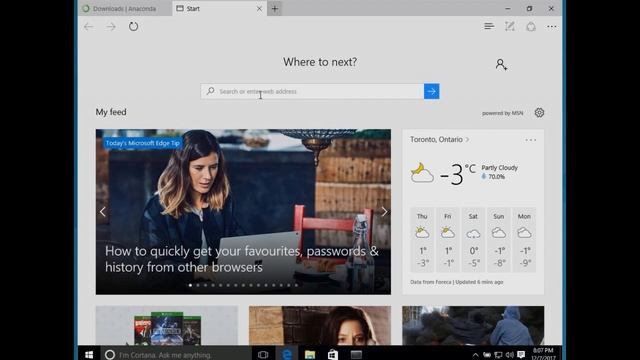
Task: Select Sun forecast column
Action: [x=499, y=240]
